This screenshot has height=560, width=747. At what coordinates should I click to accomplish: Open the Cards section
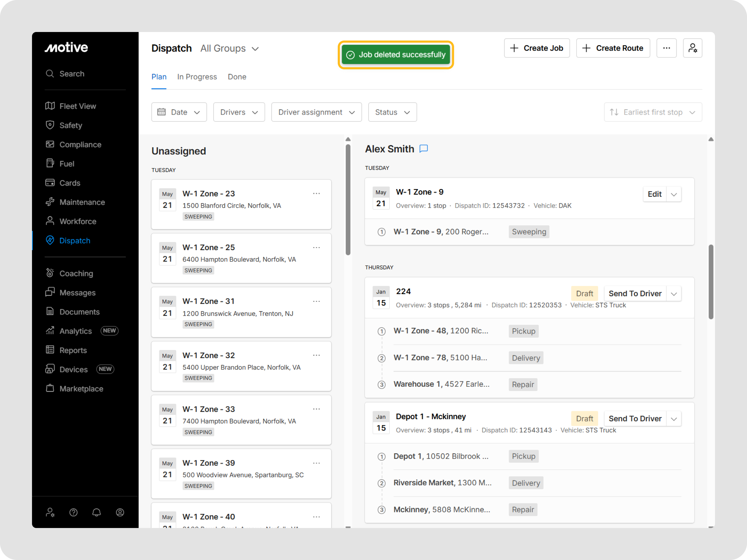click(x=70, y=183)
